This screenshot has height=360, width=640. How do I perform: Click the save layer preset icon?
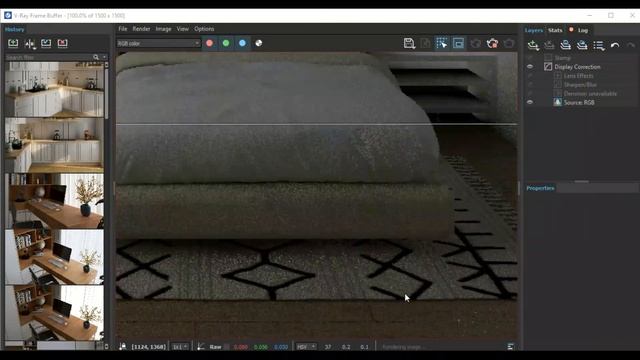[x=566, y=45]
